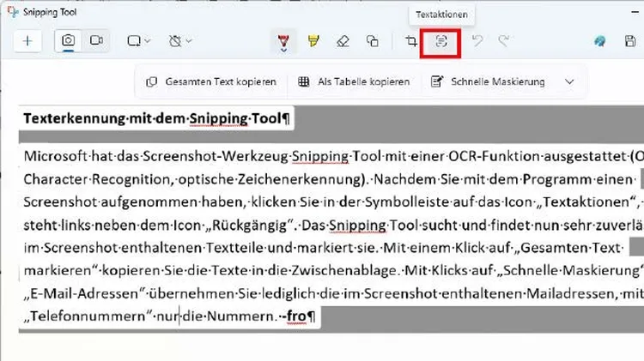Activate the crop image tool
This screenshot has height=361, width=644.
pyautogui.click(x=411, y=41)
